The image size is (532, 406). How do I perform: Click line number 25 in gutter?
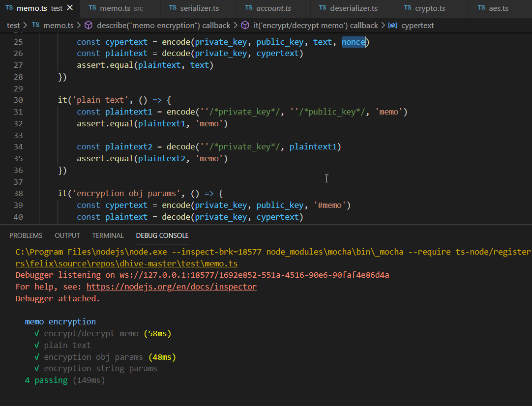18,42
